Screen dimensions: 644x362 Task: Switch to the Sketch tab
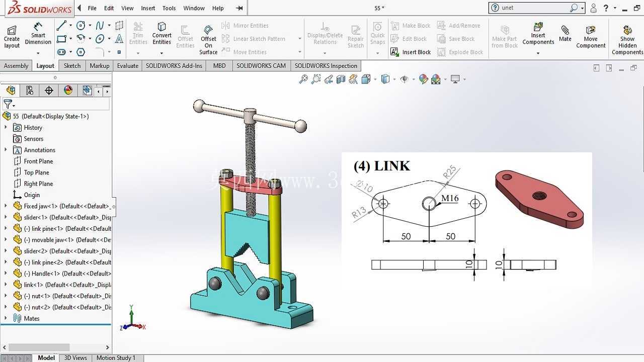[x=72, y=66]
